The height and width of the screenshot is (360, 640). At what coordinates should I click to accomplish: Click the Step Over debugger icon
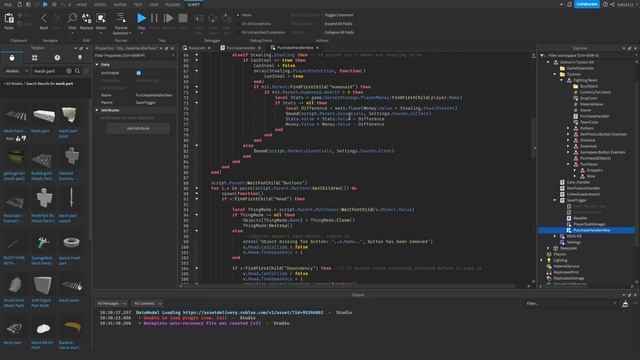point(213,18)
